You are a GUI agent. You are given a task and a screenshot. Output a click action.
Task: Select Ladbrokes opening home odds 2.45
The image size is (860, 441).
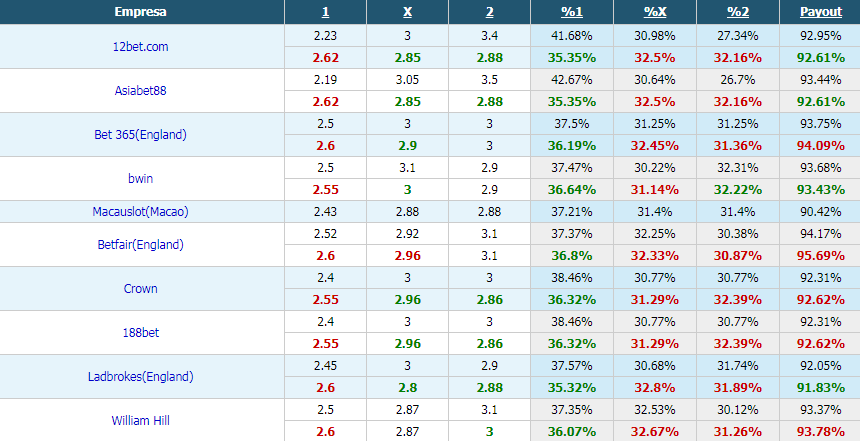[x=325, y=365]
